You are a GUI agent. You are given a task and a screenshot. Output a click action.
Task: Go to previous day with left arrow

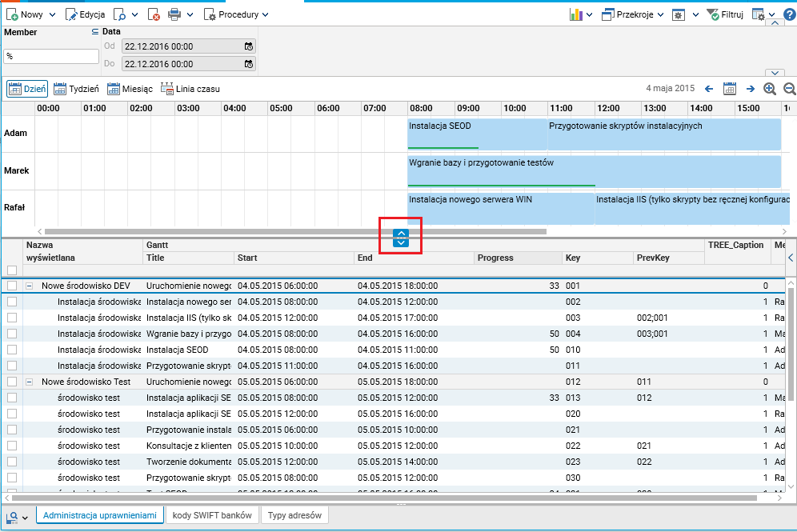(709, 89)
